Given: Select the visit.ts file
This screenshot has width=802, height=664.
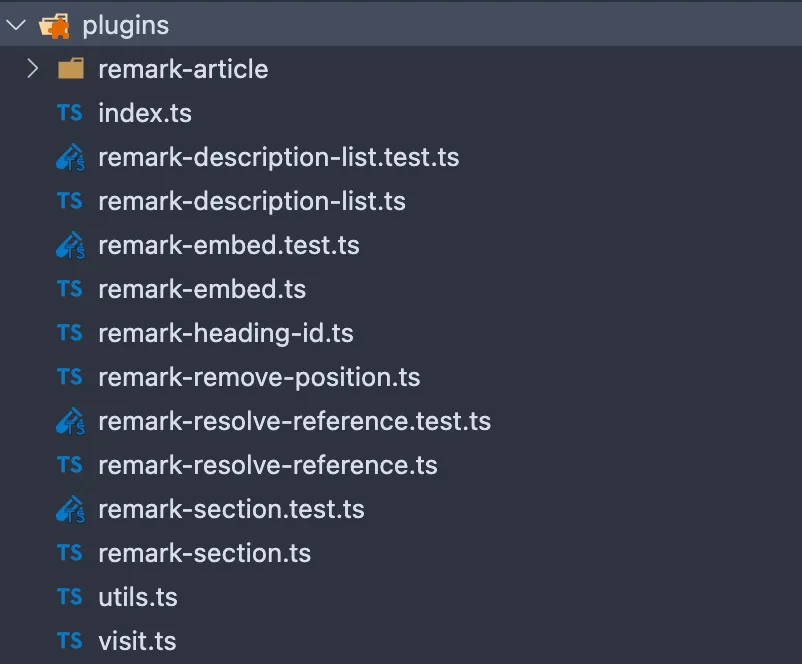Looking at the screenshot, I should tap(137, 641).
